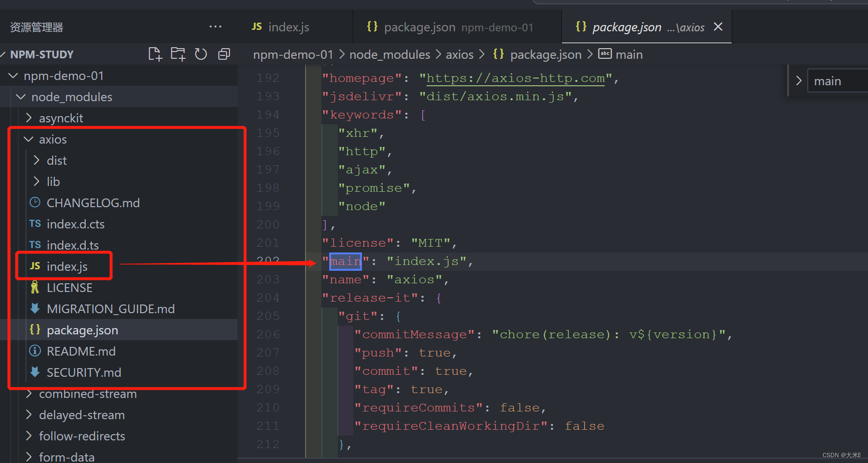Click the "index.js" value on main line

click(427, 261)
